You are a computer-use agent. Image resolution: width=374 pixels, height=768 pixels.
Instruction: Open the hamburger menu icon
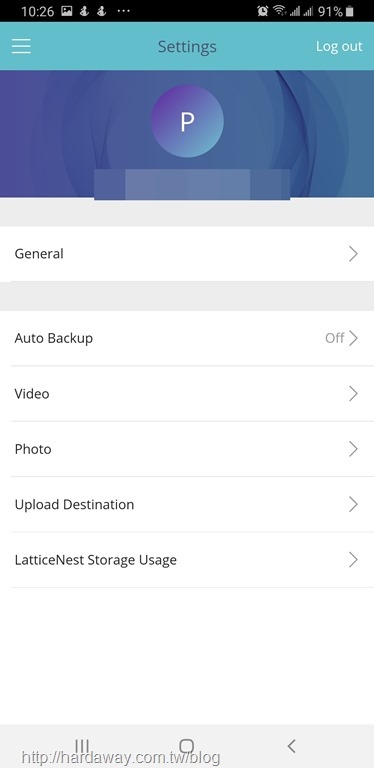[x=21, y=47]
